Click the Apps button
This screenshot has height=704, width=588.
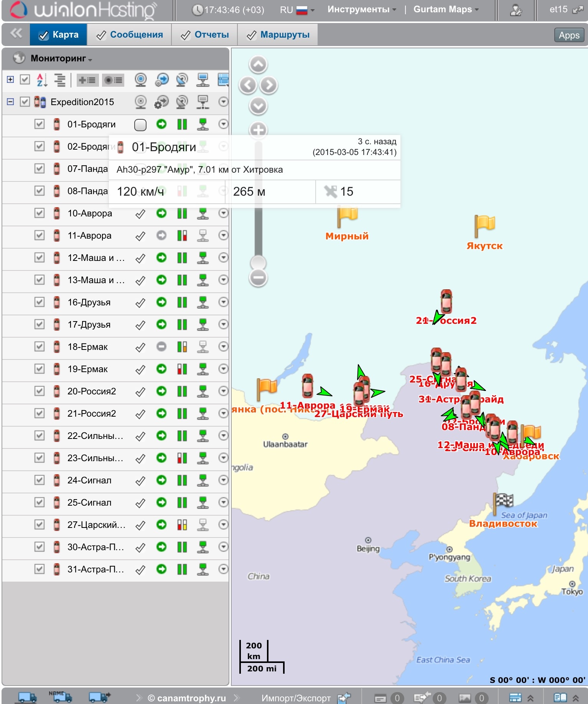pos(569,35)
